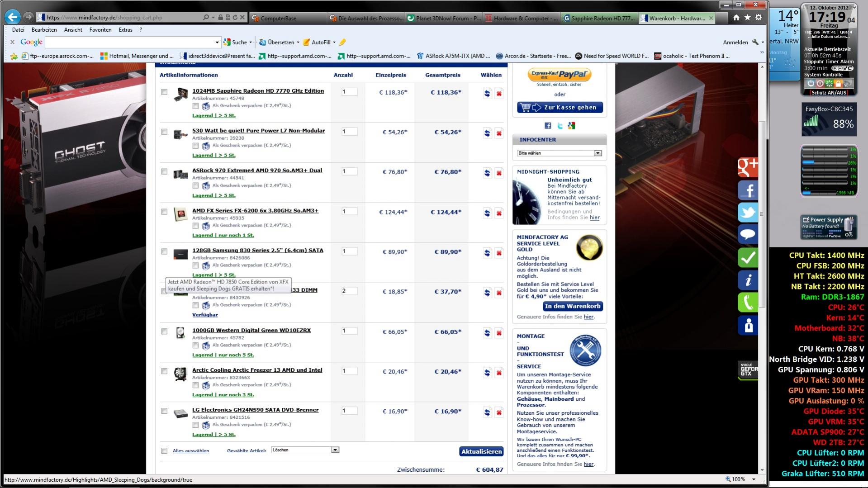Click Aktualisieren cart button
Viewport: 868px width, 488px height.
click(481, 451)
